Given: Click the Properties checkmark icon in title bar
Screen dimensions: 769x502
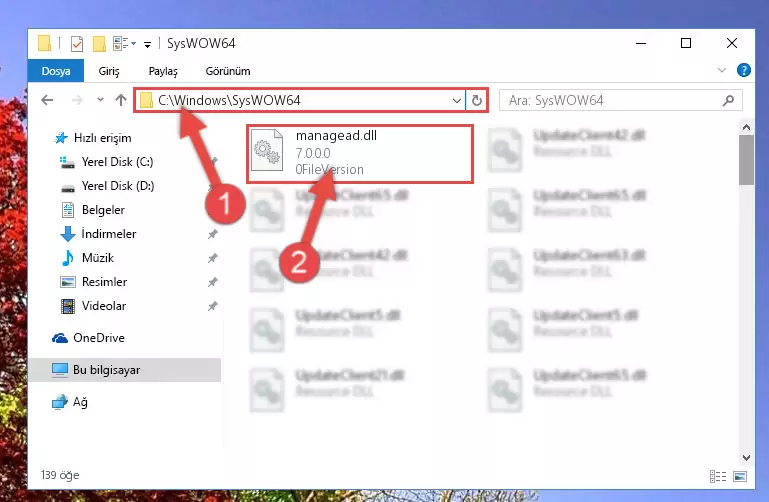Looking at the screenshot, I should 77,44.
